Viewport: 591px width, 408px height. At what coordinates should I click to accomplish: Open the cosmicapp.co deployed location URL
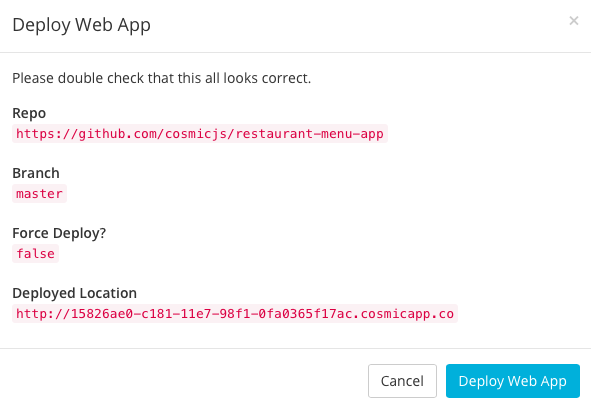[235, 314]
